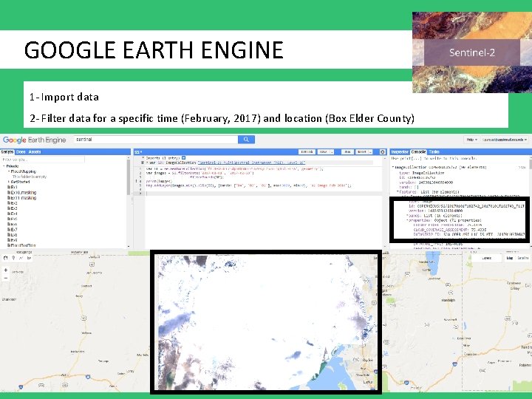This screenshot has width=532, height=399.
Task: Click the S2 script tab title
Action: click(138, 152)
